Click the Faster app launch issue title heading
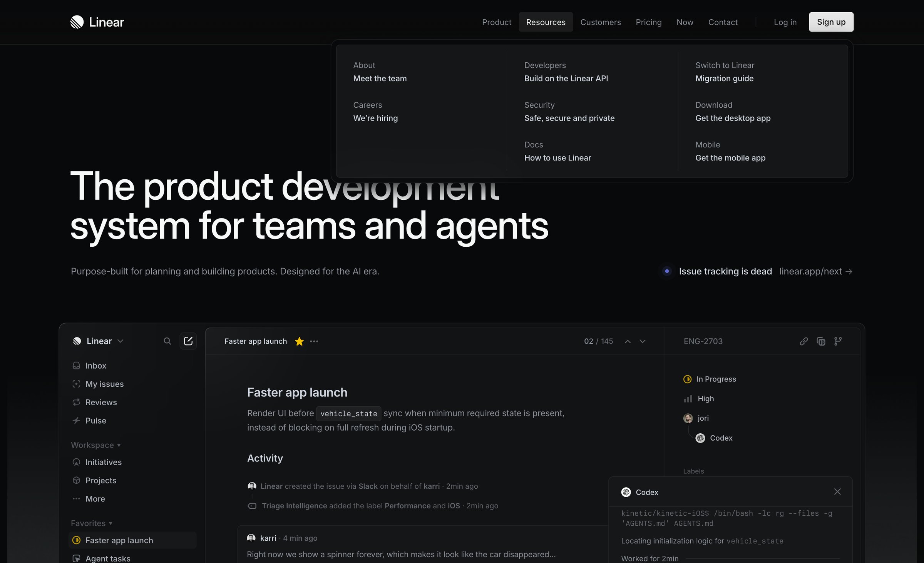 coord(297,392)
